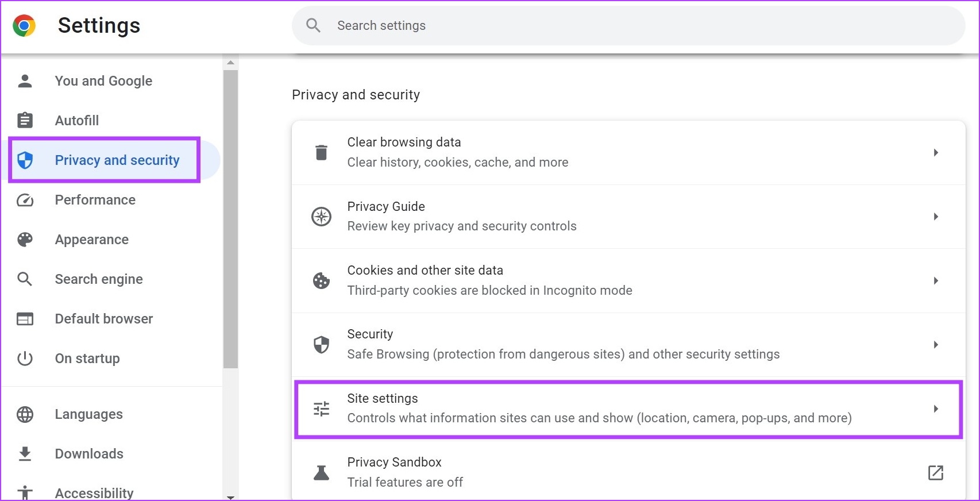The image size is (980, 501).
Task: Click the Search settings input field
Action: pyautogui.click(x=628, y=25)
